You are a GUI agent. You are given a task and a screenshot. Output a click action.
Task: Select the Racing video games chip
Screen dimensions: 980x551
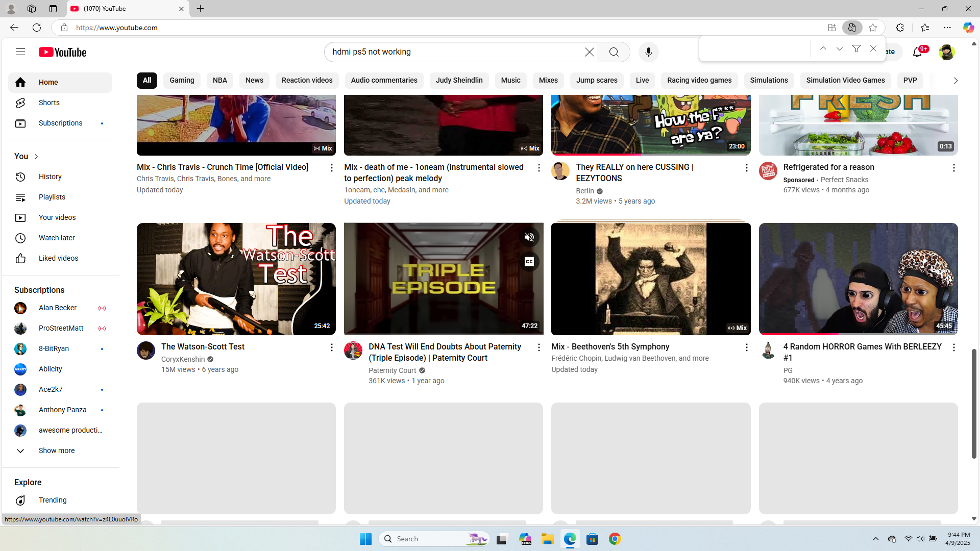click(699, 80)
